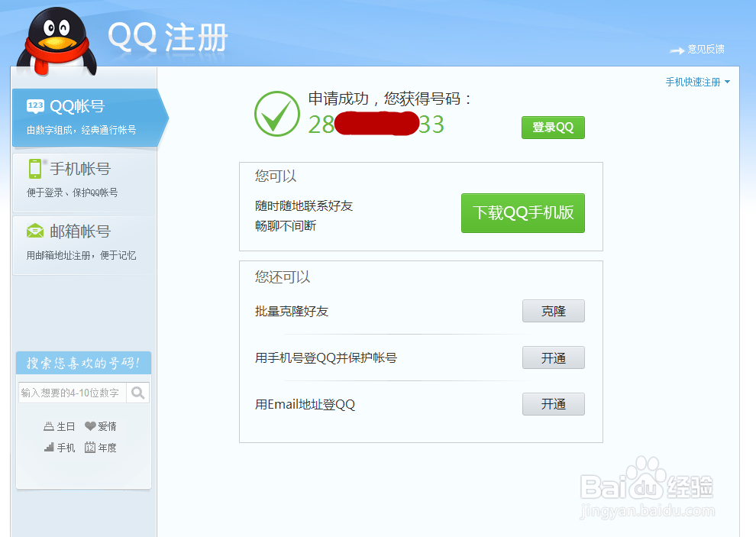
Task: Open the 意见反馈 link
Action: (706, 49)
